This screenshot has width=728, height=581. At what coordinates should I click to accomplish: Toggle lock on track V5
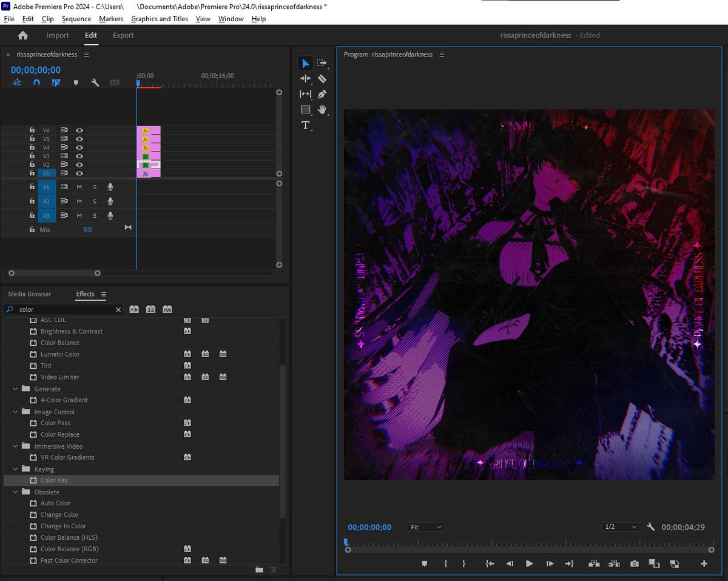[x=32, y=139]
